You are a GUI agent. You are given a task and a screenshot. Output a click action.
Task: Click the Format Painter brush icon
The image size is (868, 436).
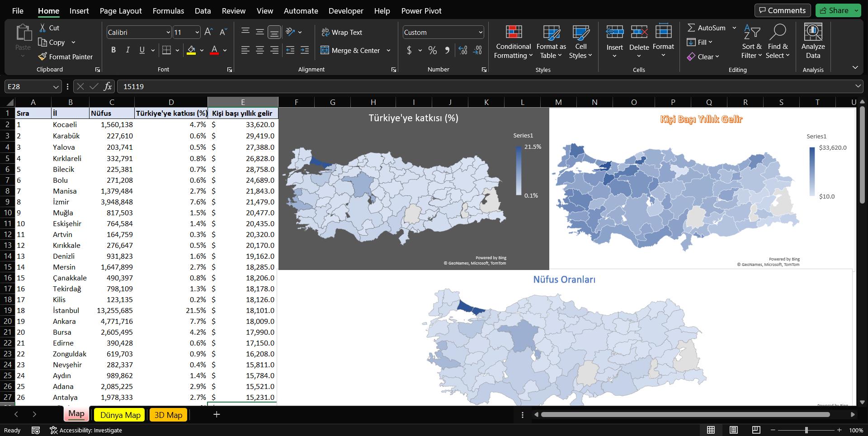tap(42, 57)
